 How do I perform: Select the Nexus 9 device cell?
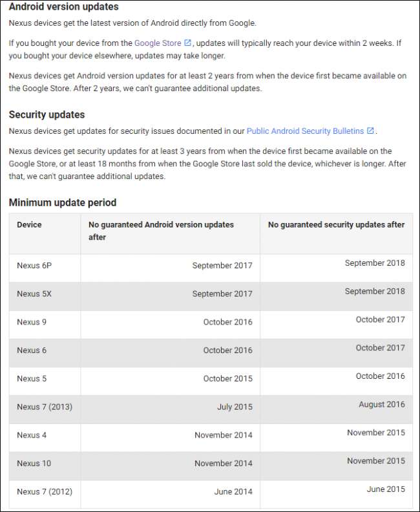(x=32, y=322)
